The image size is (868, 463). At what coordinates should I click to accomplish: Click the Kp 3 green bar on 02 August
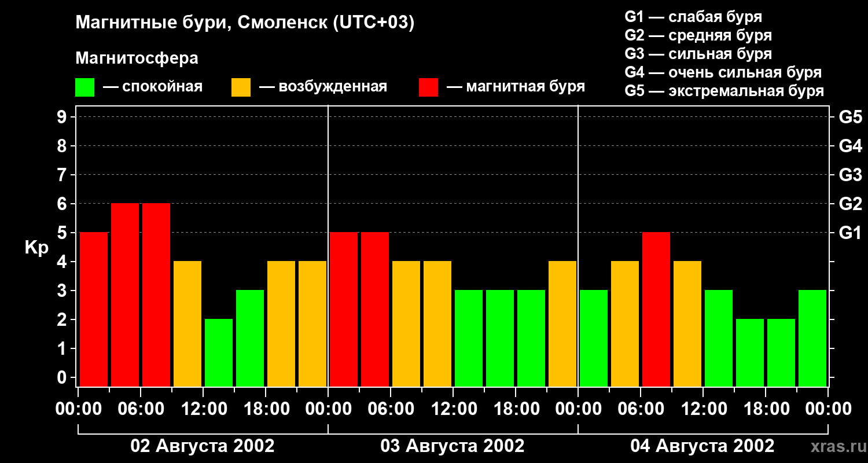tap(250, 338)
